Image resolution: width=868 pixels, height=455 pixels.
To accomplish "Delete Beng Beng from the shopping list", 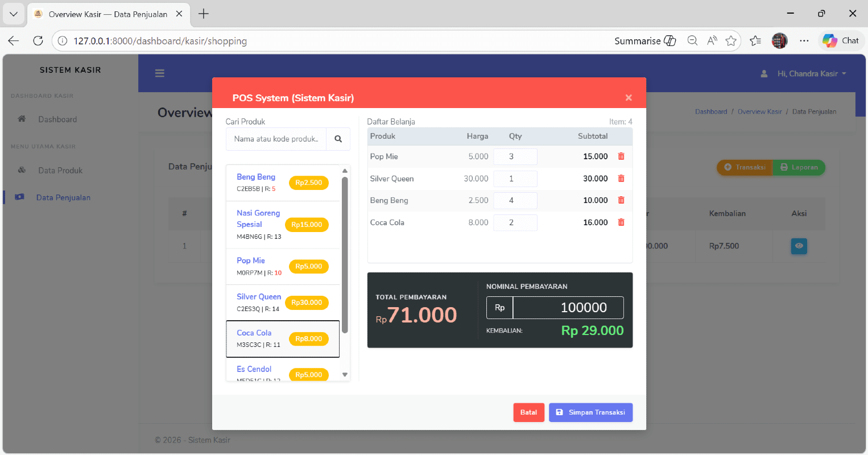I will pos(621,200).
